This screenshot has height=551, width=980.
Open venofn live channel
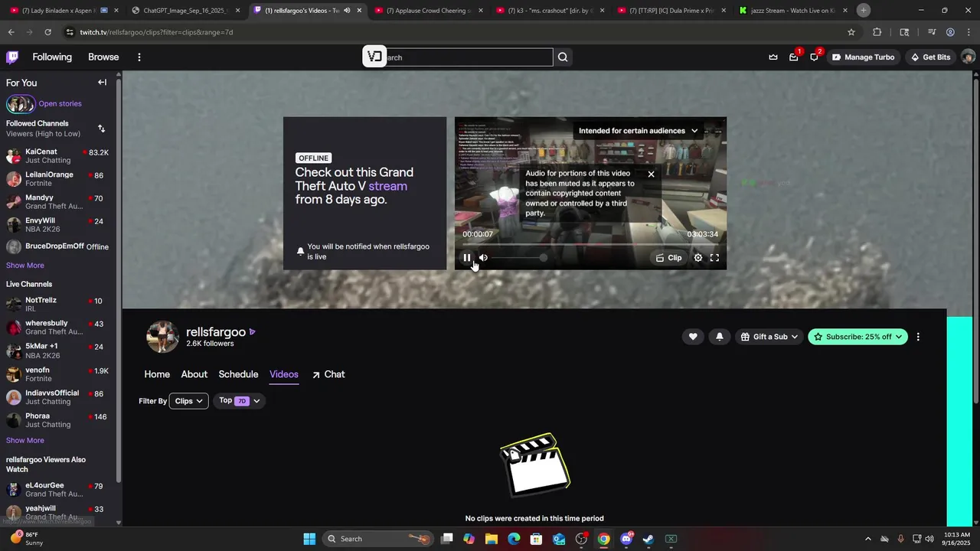58,374
